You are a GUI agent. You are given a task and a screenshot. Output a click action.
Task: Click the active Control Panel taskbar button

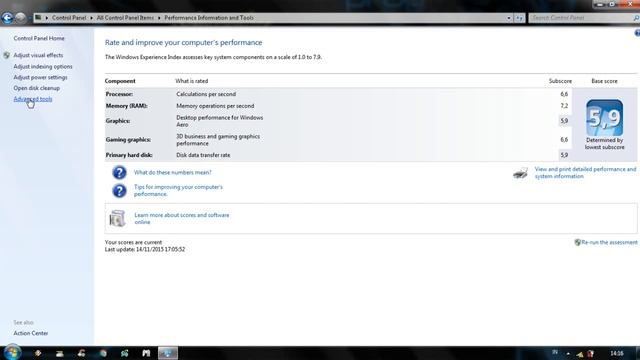pyautogui.click(x=168, y=353)
